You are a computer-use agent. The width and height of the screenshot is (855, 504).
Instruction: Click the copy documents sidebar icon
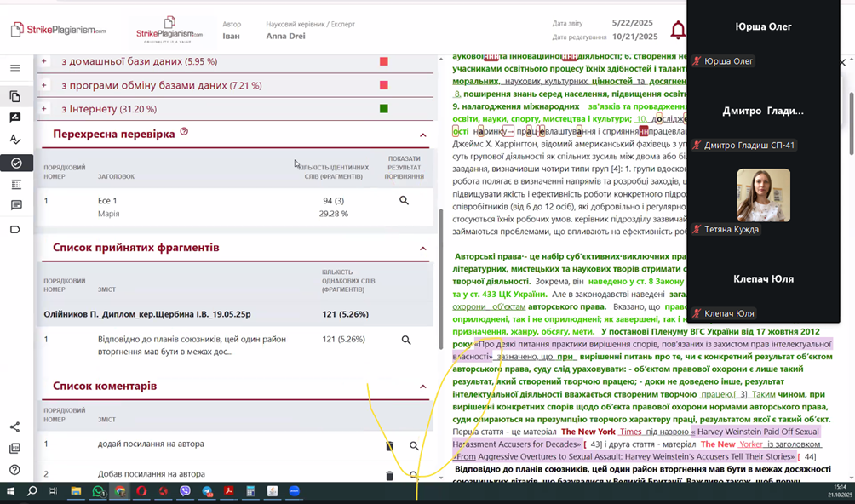[x=15, y=96]
